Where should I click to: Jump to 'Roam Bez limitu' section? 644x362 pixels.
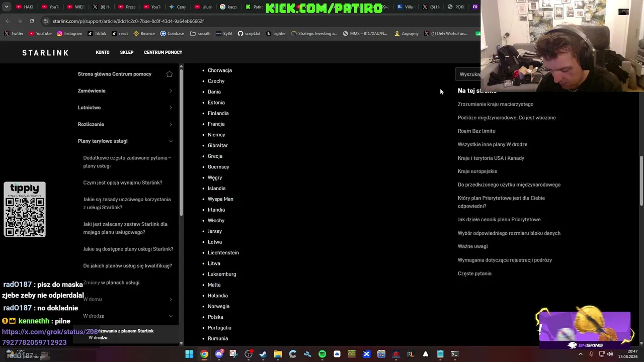(x=476, y=131)
